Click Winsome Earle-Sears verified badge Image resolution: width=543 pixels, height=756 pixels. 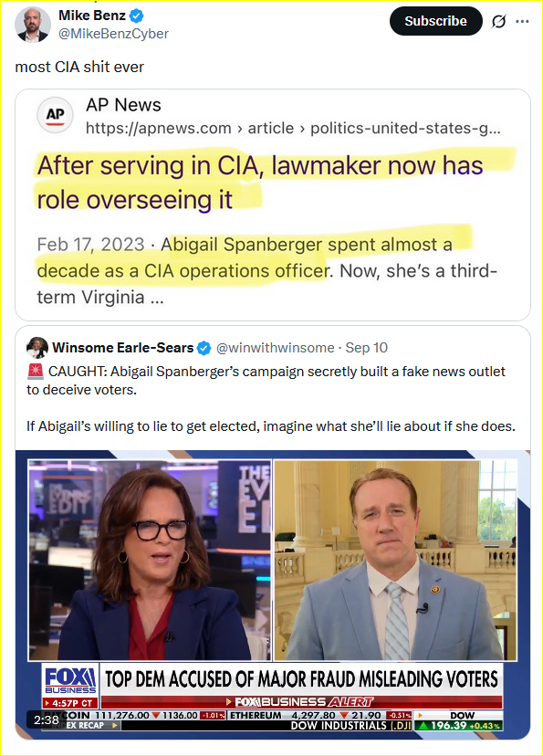click(x=204, y=348)
